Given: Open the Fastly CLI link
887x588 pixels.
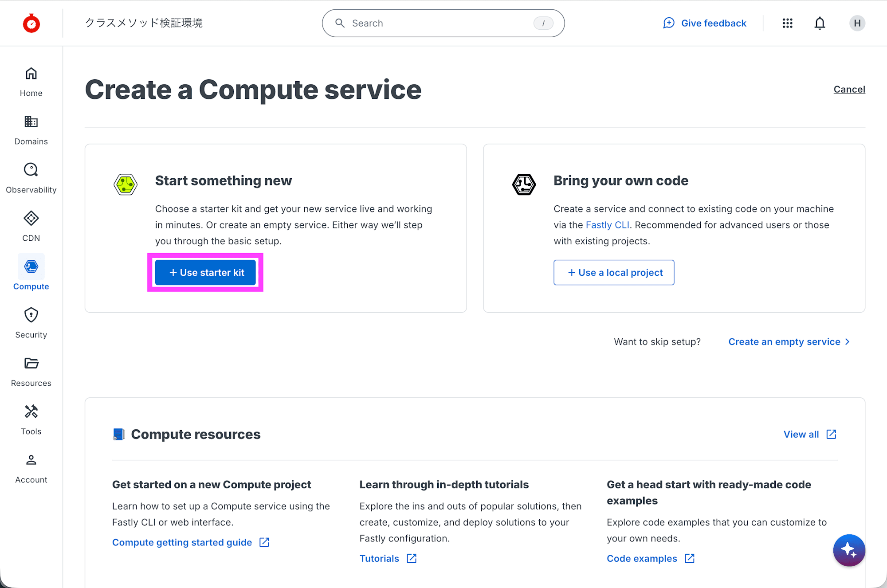Looking at the screenshot, I should [607, 225].
